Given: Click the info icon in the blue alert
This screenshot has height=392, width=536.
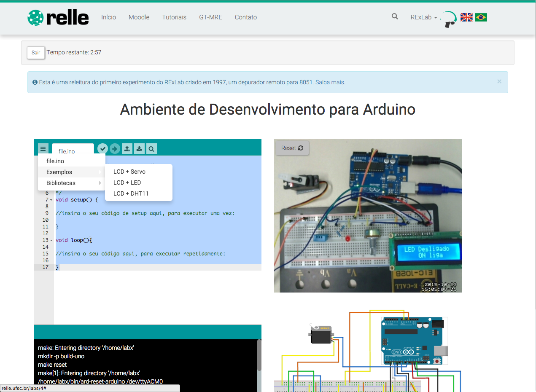Looking at the screenshot, I should (x=35, y=82).
